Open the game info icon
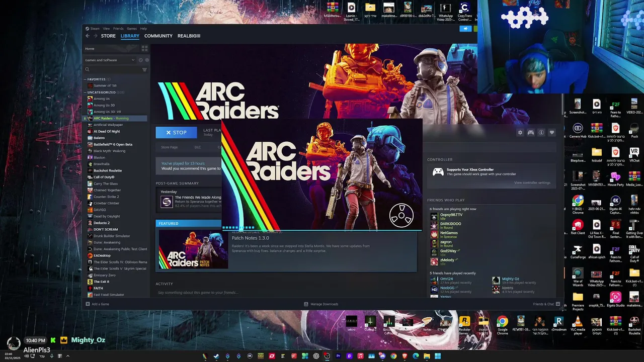 [x=541, y=132]
